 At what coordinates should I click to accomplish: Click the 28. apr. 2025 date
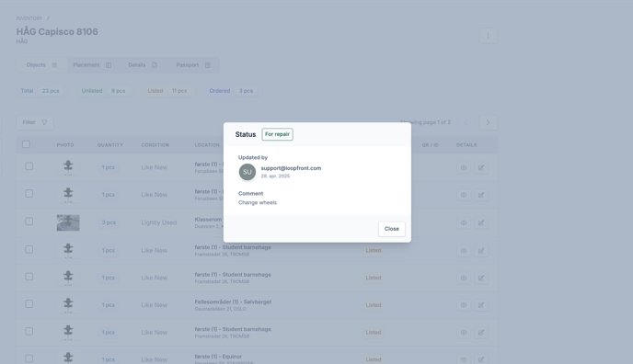coord(275,176)
